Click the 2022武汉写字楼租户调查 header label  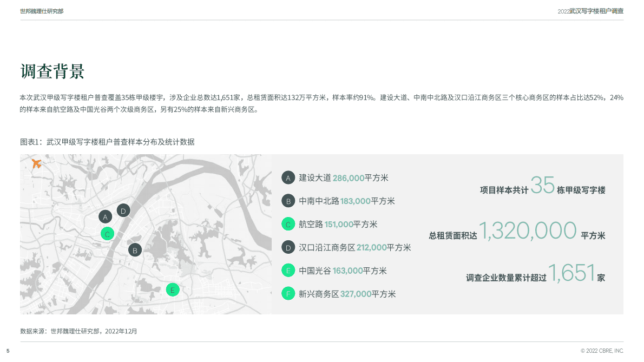(592, 10)
